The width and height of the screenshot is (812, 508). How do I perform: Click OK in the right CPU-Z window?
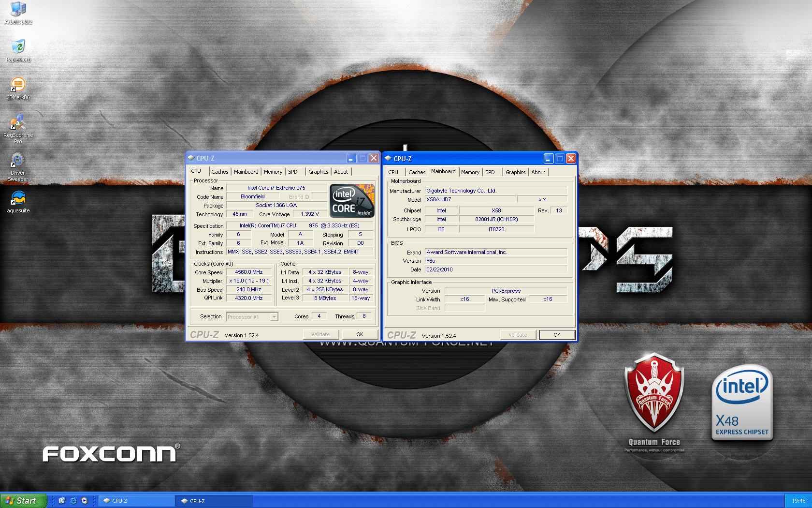(x=557, y=335)
